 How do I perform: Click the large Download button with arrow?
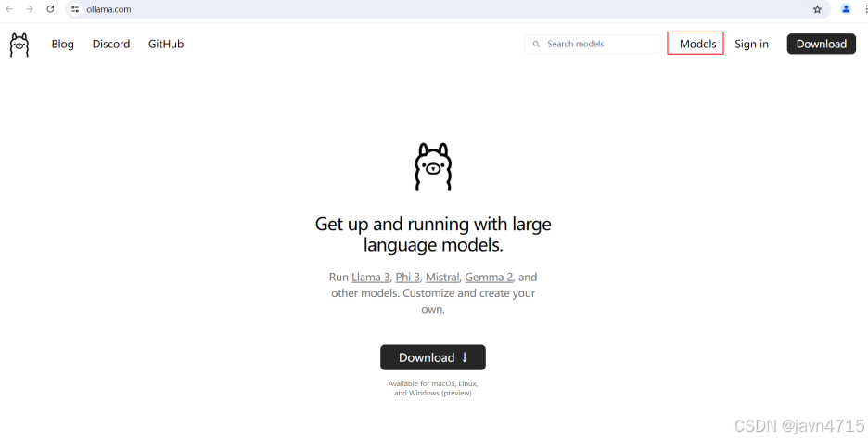tap(433, 357)
